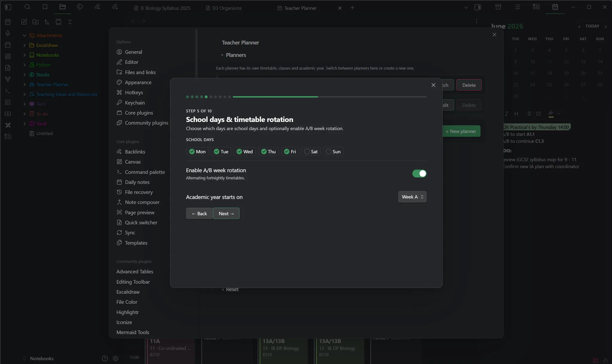612x364 pixels.
Task: Open Community plugins settings
Action: pos(142,123)
